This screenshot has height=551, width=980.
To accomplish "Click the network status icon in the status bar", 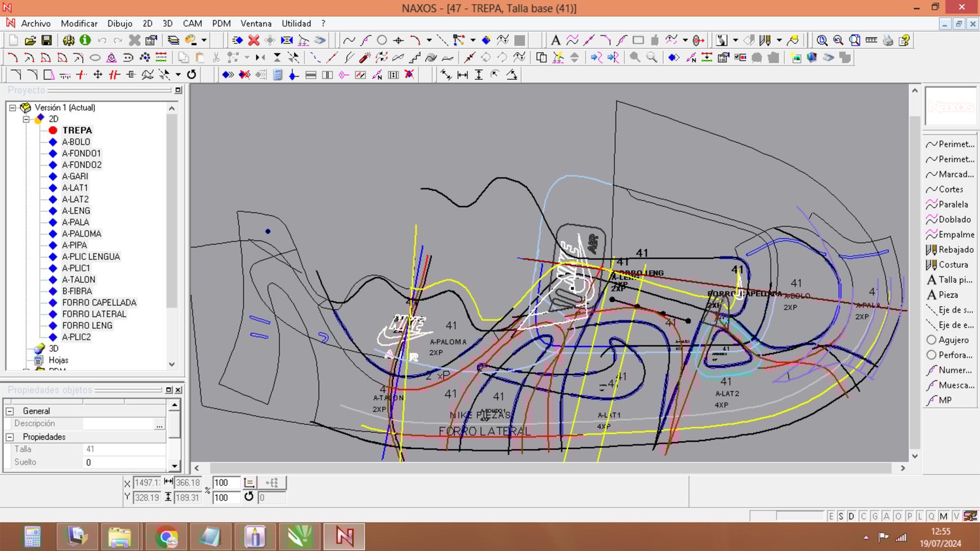I will [x=901, y=537].
